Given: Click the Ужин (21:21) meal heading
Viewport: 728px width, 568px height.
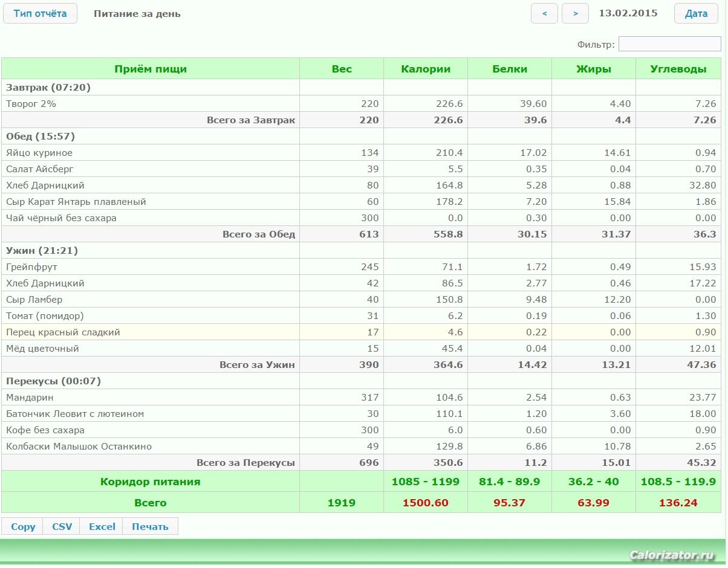Looking at the screenshot, I should [x=42, y=251].
